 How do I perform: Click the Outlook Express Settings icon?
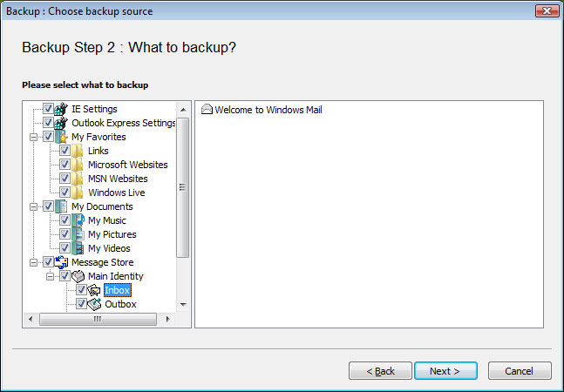[61, 123]
